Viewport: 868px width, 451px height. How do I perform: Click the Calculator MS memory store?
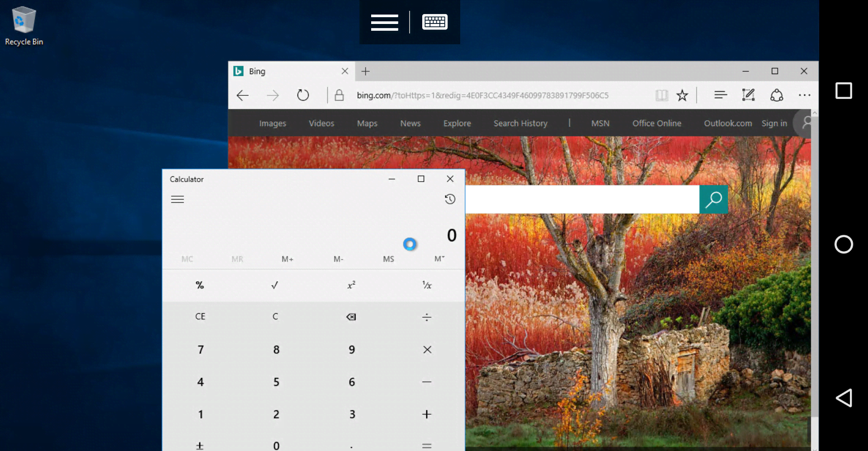click(x=388, y=259)
